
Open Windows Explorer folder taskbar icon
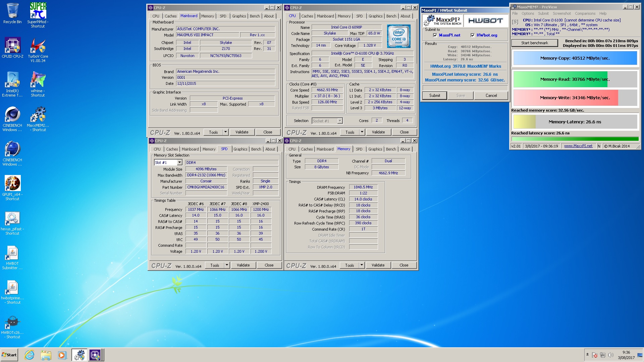46,355
